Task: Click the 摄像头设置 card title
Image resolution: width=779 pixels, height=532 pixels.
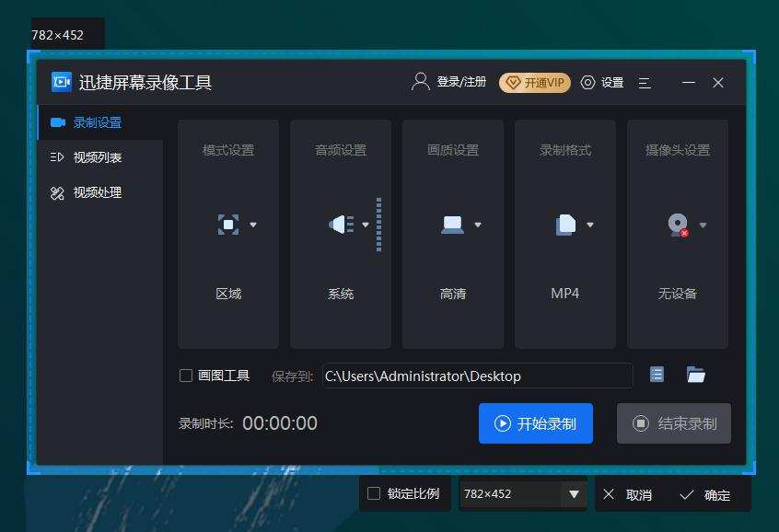Action: pos(678,150)
